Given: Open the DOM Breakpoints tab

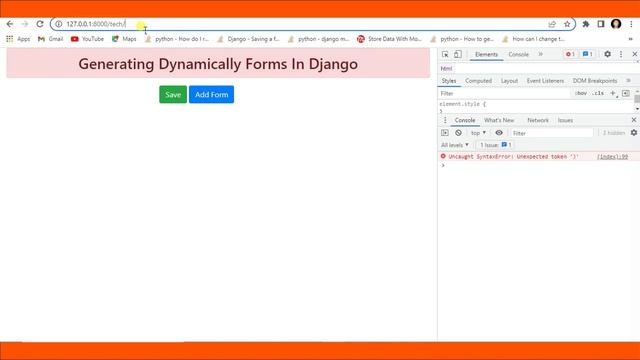Looking at the screenshot, I should tap(595, 81).
